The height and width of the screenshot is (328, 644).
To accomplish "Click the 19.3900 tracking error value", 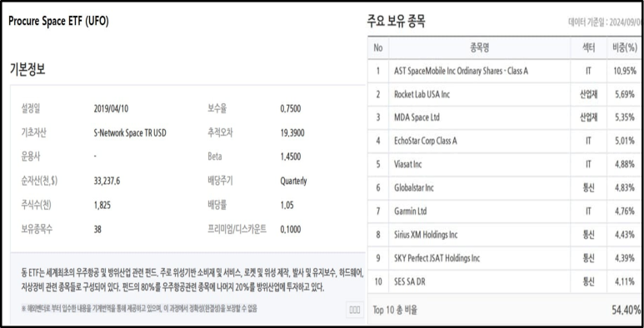I will [x=292, y=132].
